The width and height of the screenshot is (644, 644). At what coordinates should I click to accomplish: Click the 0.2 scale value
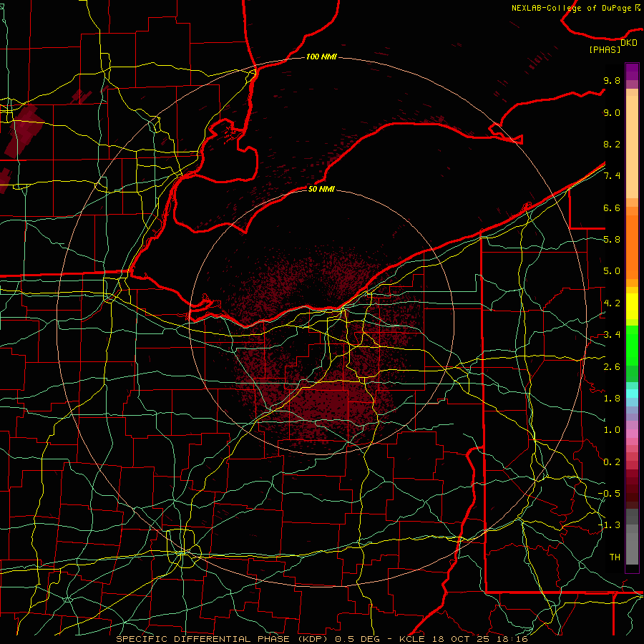[x=612, y=462]
